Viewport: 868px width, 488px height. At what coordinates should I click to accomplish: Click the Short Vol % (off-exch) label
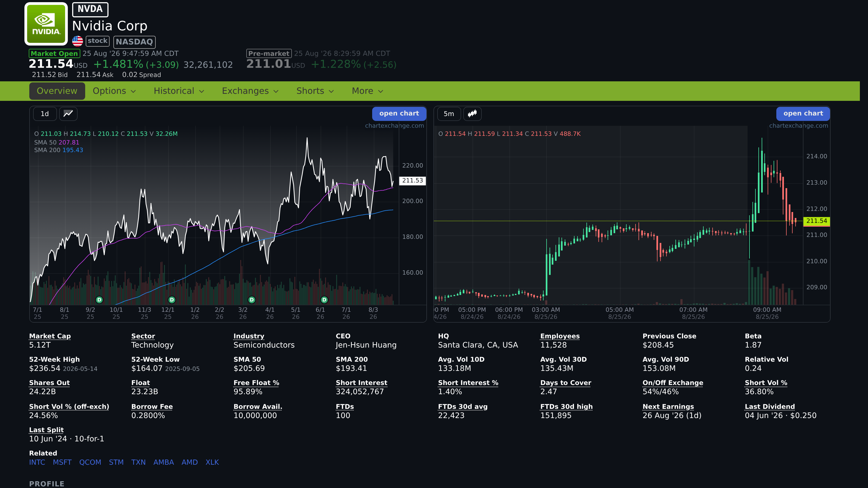[x=69, y=406]
